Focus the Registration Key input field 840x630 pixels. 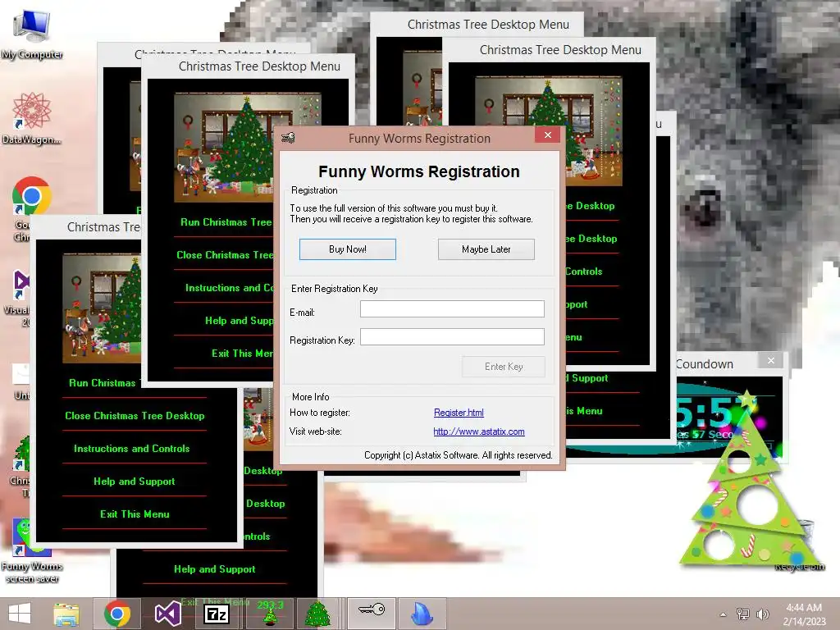point(452,337)
